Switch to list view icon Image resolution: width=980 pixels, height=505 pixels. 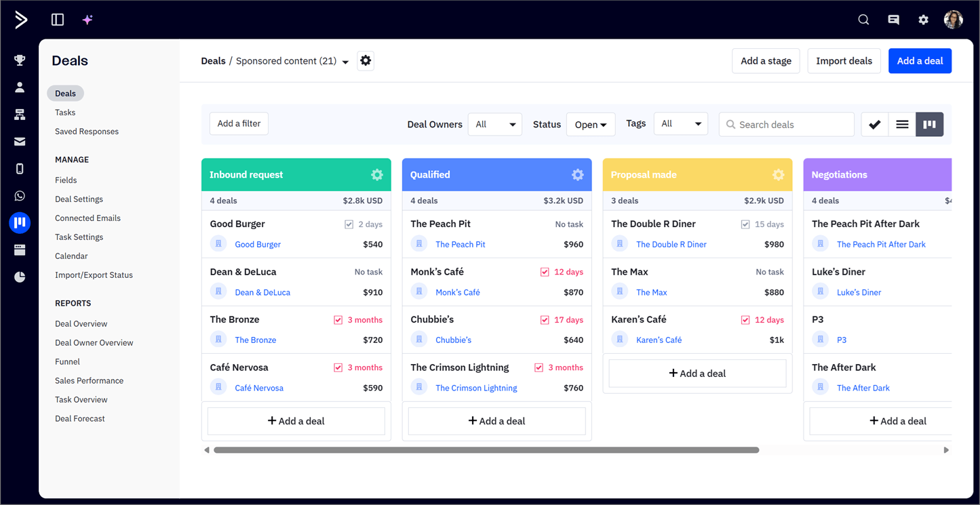point(902,124)
